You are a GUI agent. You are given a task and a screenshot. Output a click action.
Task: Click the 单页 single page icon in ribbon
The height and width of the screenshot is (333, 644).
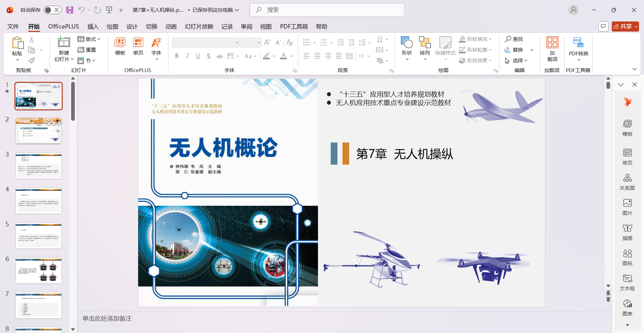point(138,43)
